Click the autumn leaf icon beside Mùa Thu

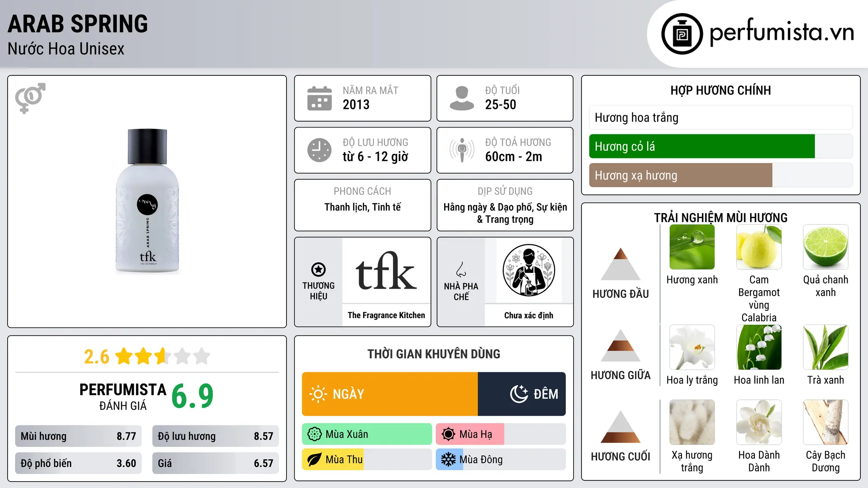314,460
